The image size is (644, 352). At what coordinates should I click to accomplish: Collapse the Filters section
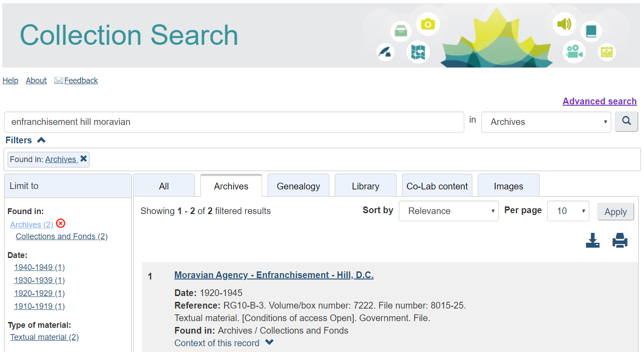click(x=41, y=140)
